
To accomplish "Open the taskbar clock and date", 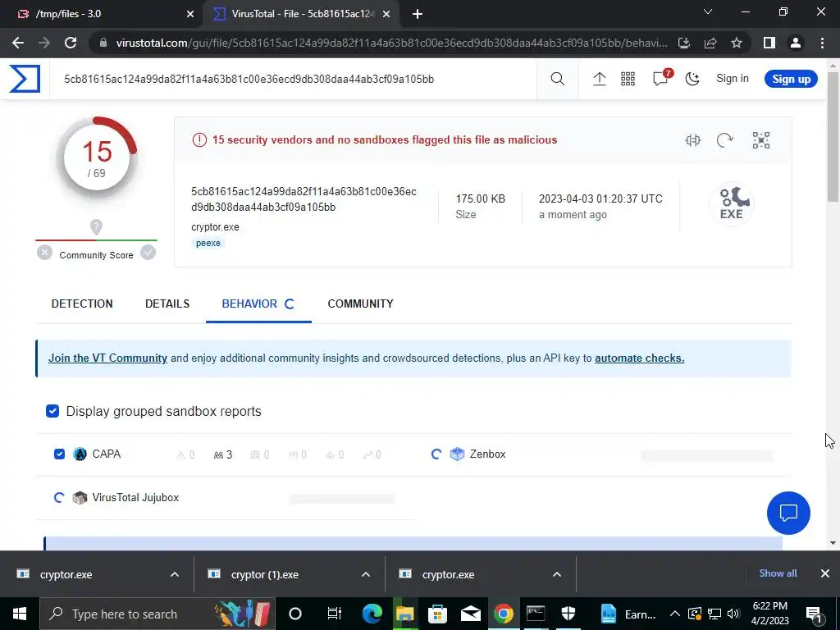I will click(x=770, y=614).
